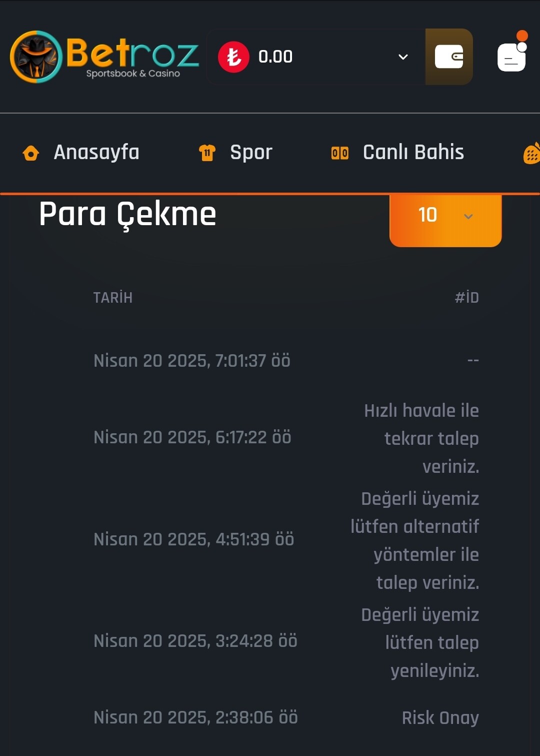Click the jersey Spor icon

click(207, 153)
